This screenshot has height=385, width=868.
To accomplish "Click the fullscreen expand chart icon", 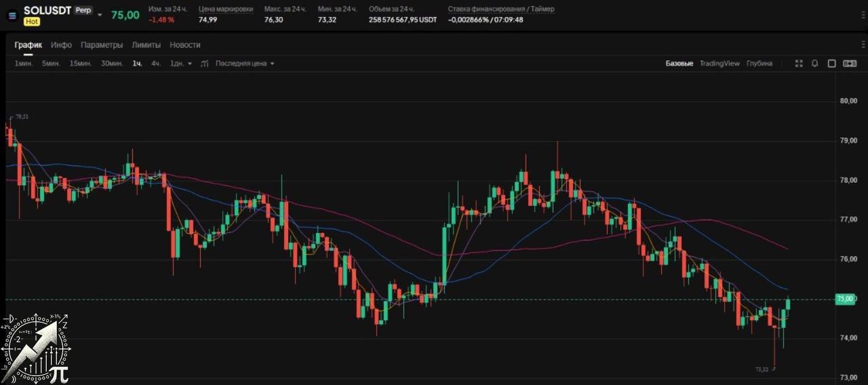I will coord(799,64).
